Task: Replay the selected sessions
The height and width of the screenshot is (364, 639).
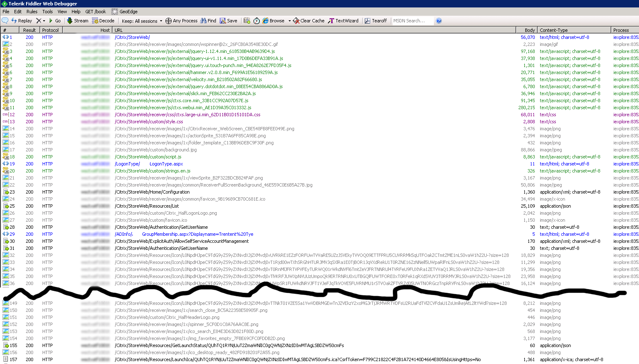Action: 22,21
